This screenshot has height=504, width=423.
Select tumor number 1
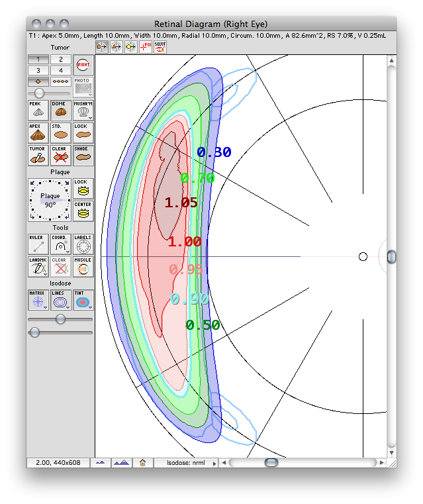pos(38,60)
